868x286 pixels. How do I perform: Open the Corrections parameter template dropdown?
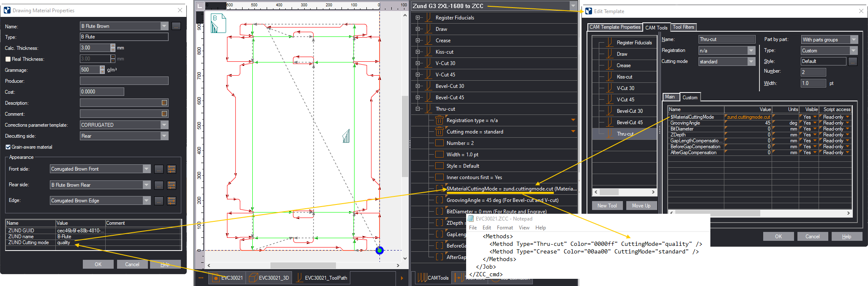tap(164, 125)
